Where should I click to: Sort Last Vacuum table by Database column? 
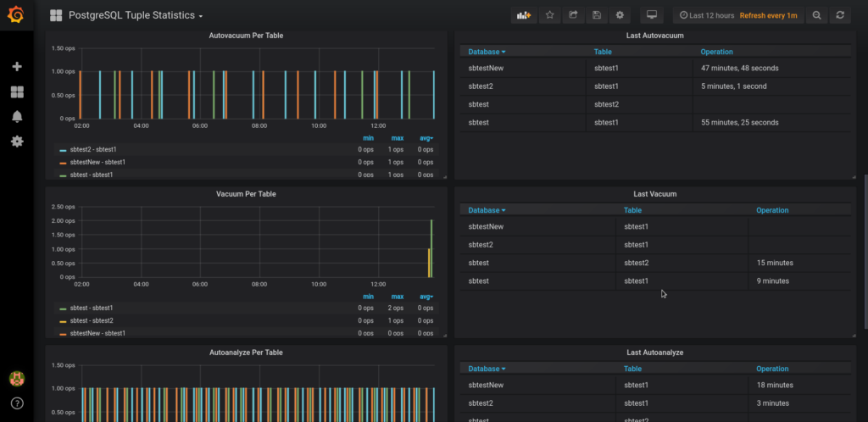click(x=484, y=210)
